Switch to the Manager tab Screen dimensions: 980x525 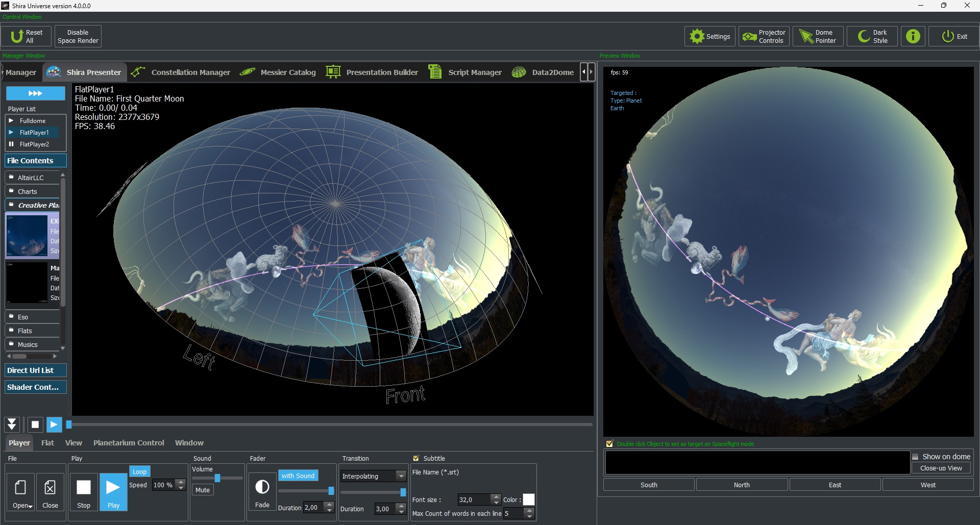21,72
